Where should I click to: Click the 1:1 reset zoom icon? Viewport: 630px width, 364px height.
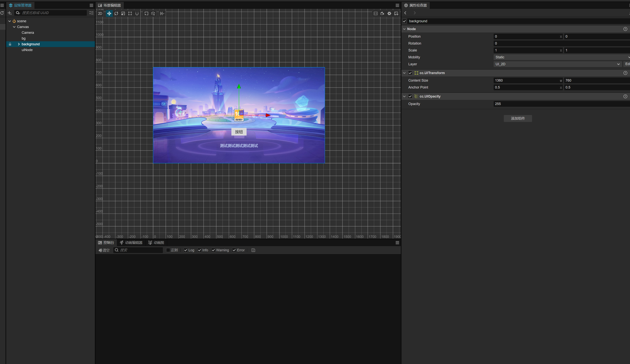point(376,13)
